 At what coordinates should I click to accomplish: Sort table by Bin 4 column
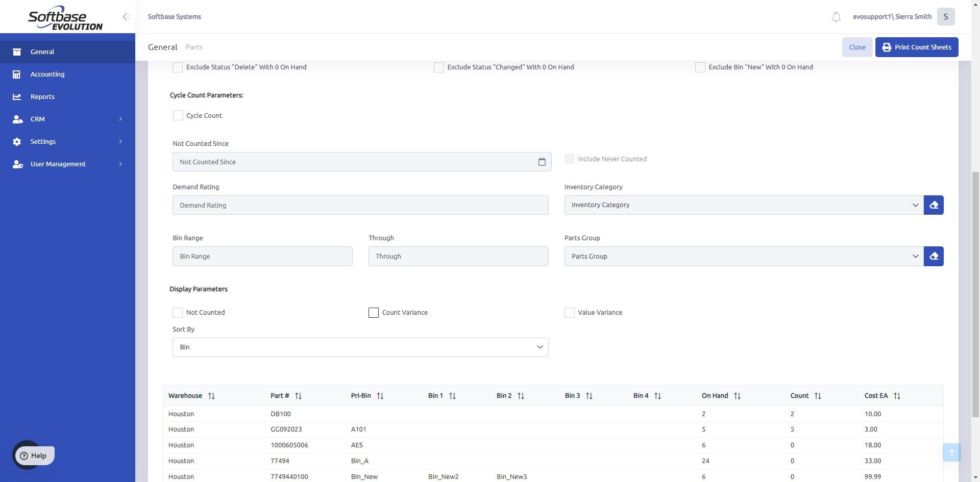657,396
